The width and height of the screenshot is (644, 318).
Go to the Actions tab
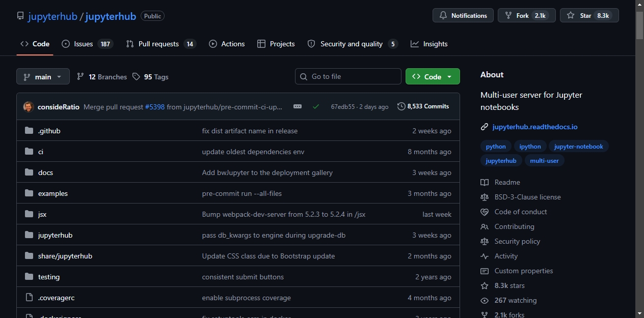227,44
